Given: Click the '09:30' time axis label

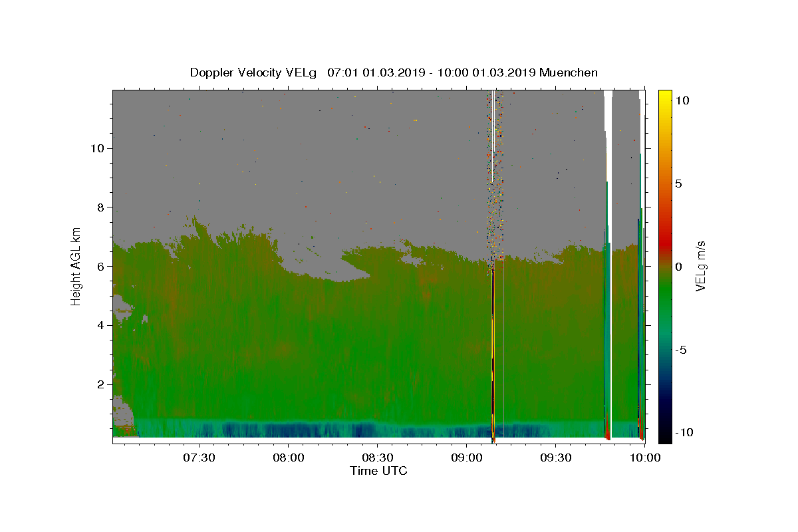Looking at the screenshot, I should click(555, 458).
